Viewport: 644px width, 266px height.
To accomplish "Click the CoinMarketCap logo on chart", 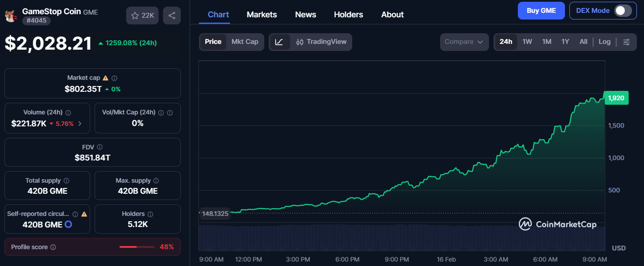I will (557, 224).
